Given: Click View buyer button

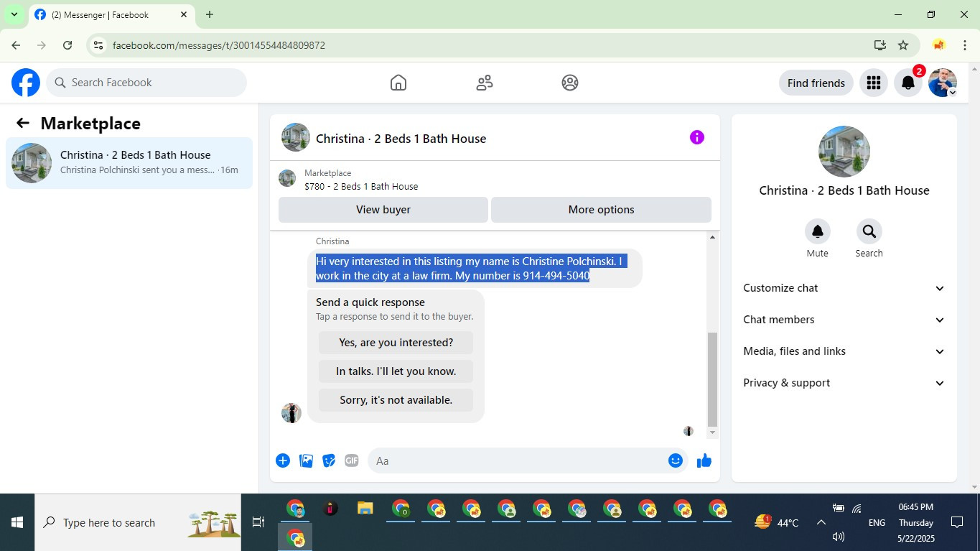Looking at the screenshot, I should (383, 210).
